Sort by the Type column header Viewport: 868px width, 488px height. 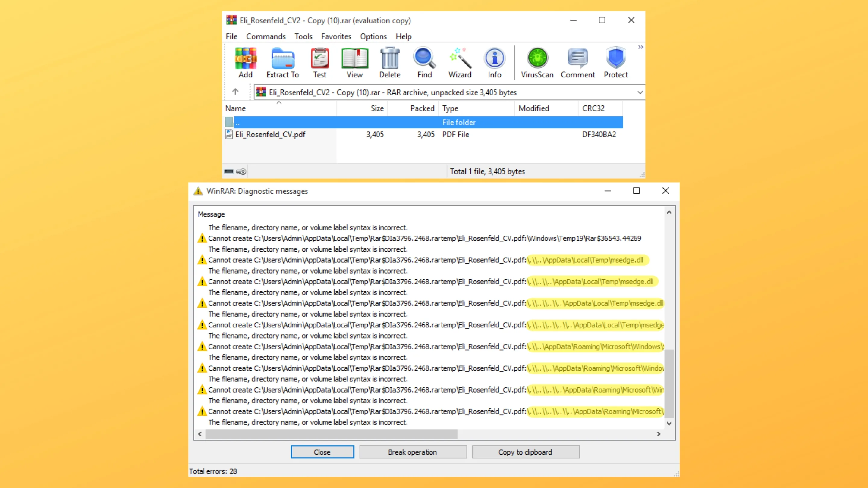click(476, 108)
